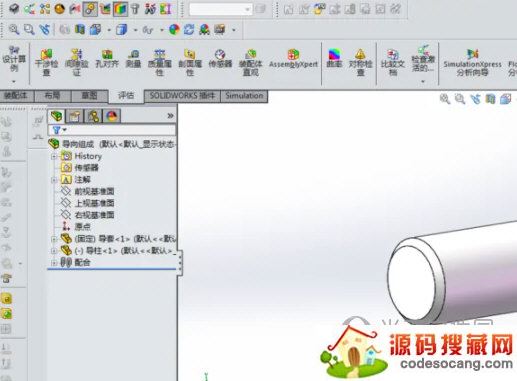The width and height of the screenshot is (517, 381).
Task: Click the 设计算例 design study button
Action: 14,60
